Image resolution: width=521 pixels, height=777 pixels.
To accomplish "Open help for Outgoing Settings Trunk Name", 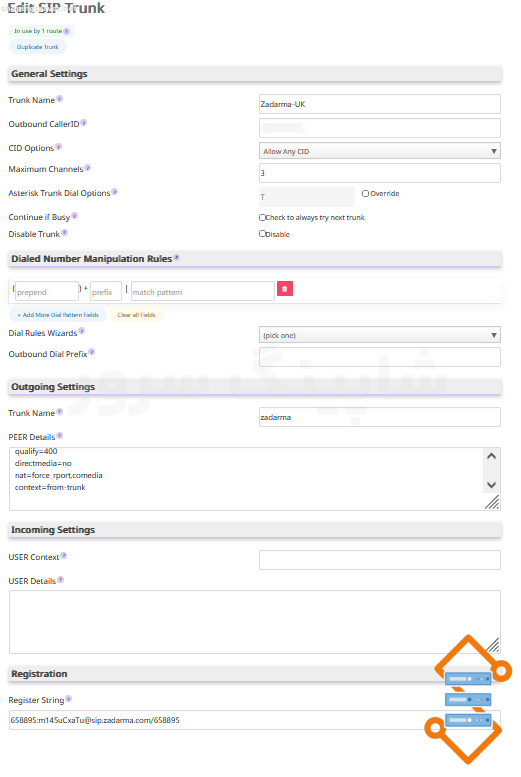I will 59,411.
